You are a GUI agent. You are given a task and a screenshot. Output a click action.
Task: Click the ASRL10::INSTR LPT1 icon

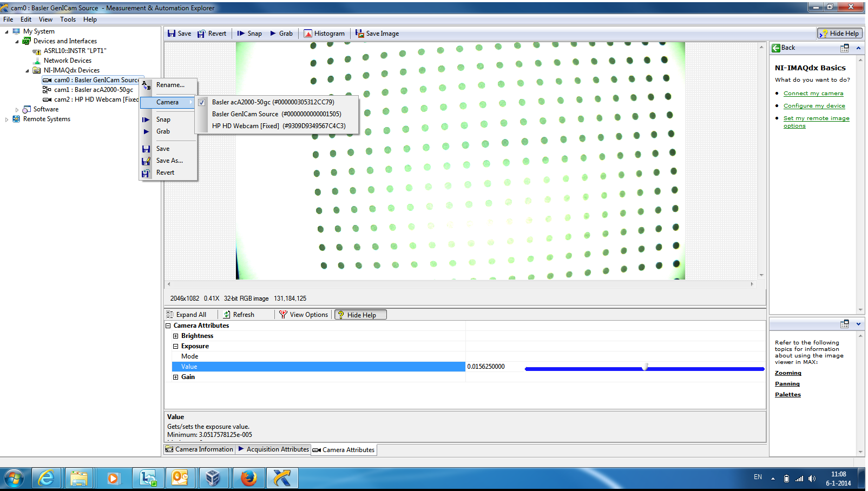[x=37, y=51]
